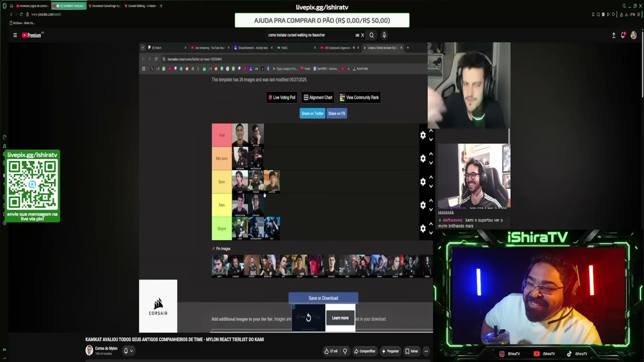The image size is (644, 362).
Task: Open MuDevs bookmark
Action: click(23, 23)
